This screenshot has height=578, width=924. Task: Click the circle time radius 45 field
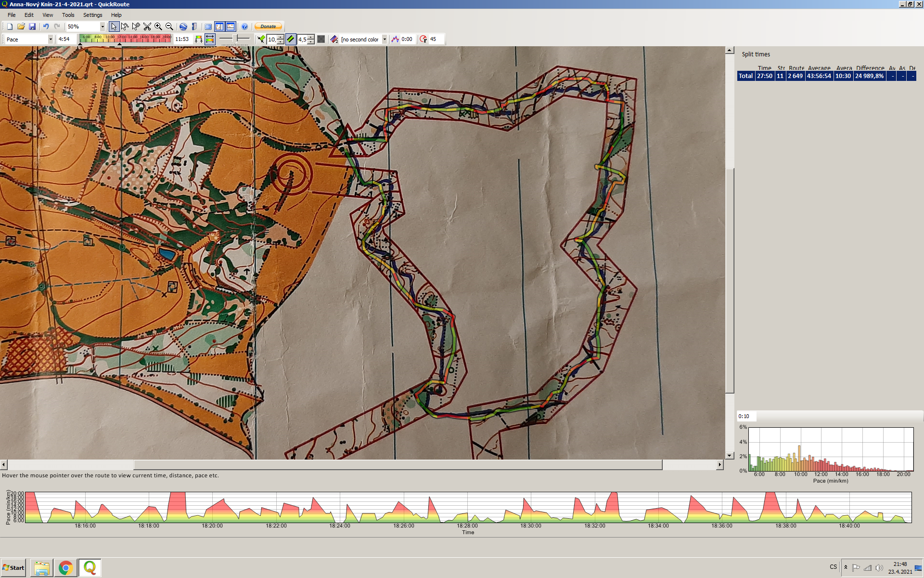coord(436,39)
